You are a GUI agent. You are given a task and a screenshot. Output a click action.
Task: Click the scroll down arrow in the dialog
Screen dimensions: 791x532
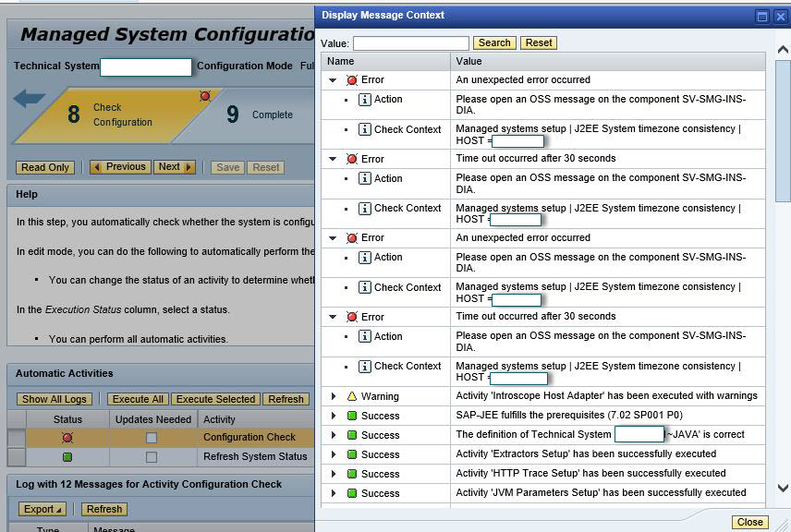click(x=783, y=488)
